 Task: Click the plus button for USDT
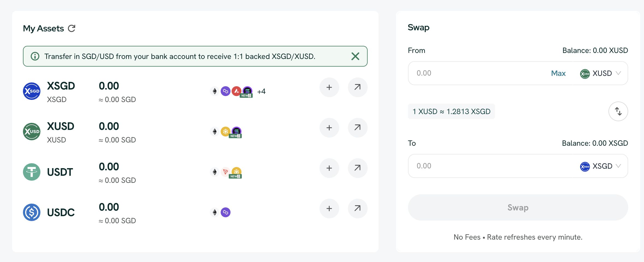(329, 168)
